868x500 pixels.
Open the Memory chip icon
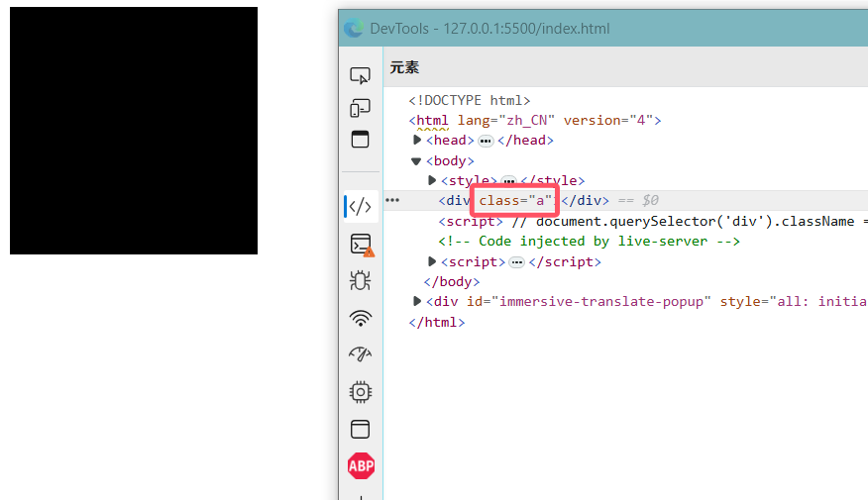pos(361,392)
